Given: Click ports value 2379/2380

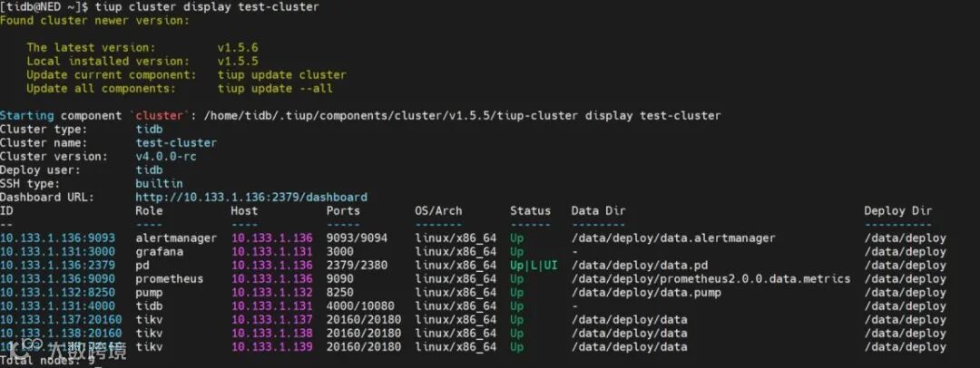Looking at the screenshot, I should tap(357, 266).
